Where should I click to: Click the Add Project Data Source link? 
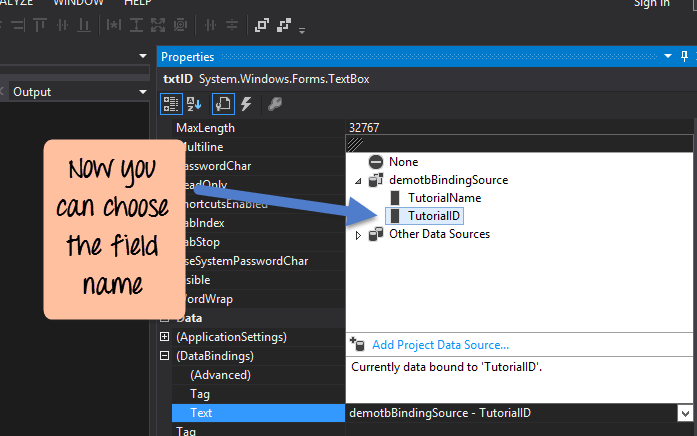coord(440,345)
